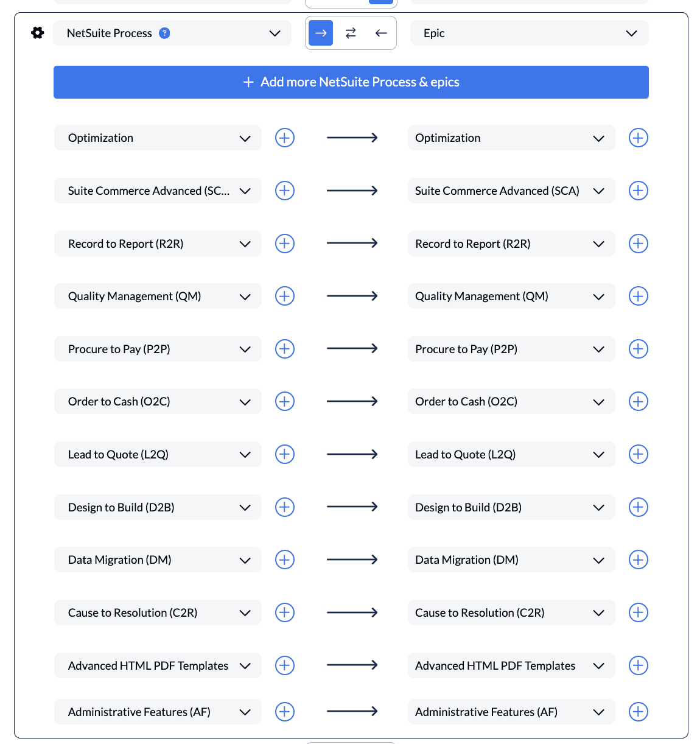Image resolution: width=700 pixels, height=744 pixels.
Task: Open the NetSuite Process type dropdown
Action: (172, 33)
